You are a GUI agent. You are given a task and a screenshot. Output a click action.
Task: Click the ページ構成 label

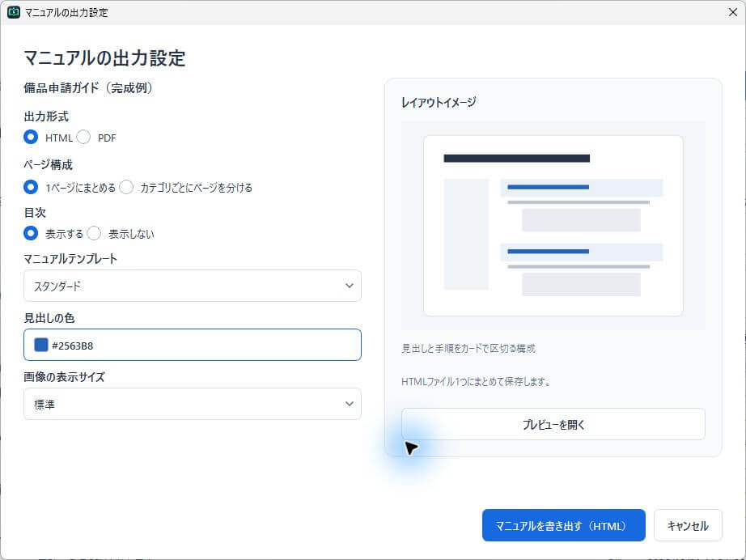(x=48, y=164)
